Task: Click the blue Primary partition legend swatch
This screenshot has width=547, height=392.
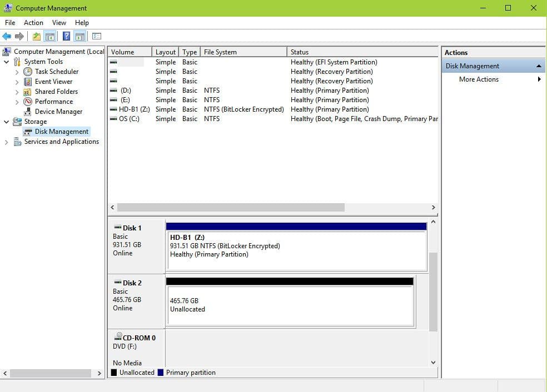Action: click(x=161, y=373)
